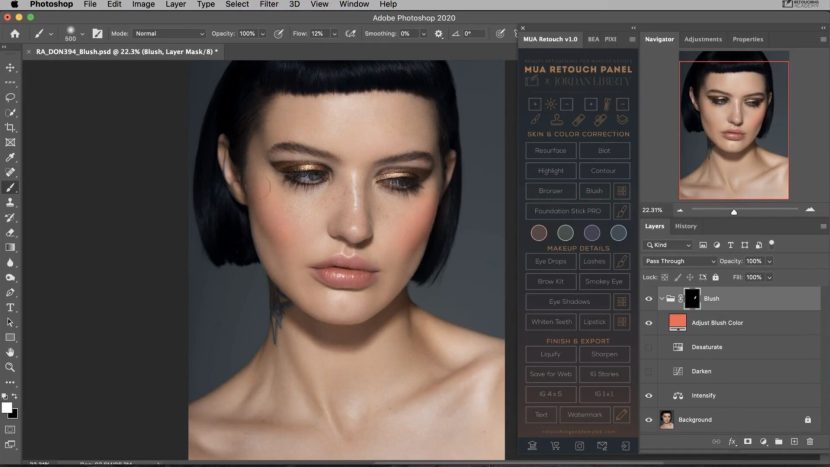Click the Navigator zoom slider handle

tap(734, 211)
